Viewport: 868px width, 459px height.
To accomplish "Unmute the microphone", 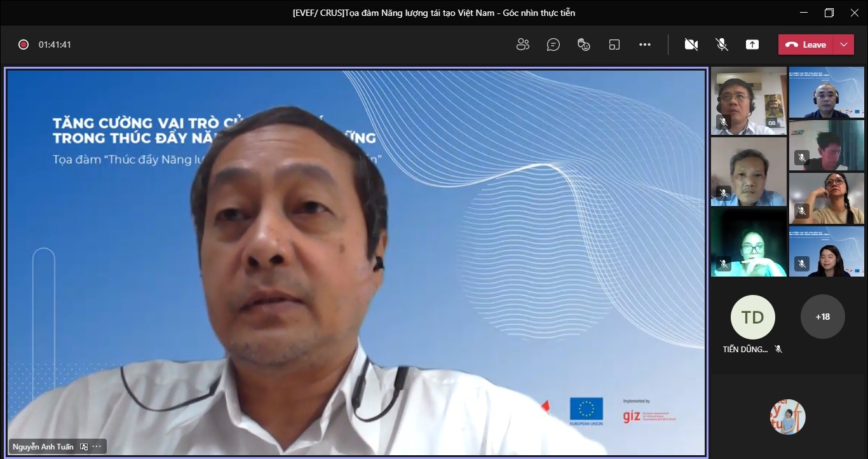I will click(x=722, y=45).
